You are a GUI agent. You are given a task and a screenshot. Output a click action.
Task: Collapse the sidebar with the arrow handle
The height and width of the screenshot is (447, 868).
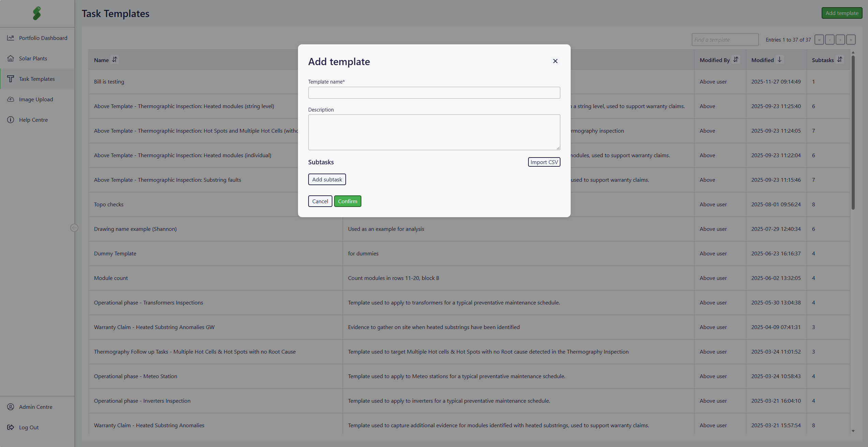(74, 228)
